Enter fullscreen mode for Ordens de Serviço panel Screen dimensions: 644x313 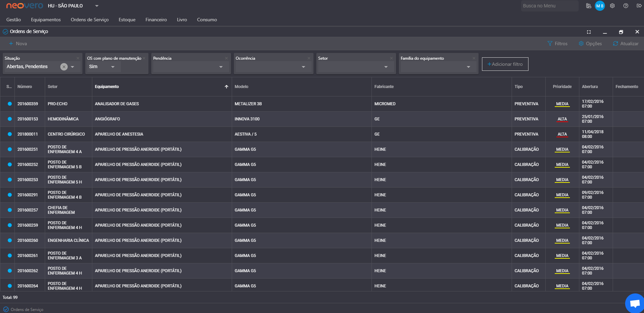(589, 32)
